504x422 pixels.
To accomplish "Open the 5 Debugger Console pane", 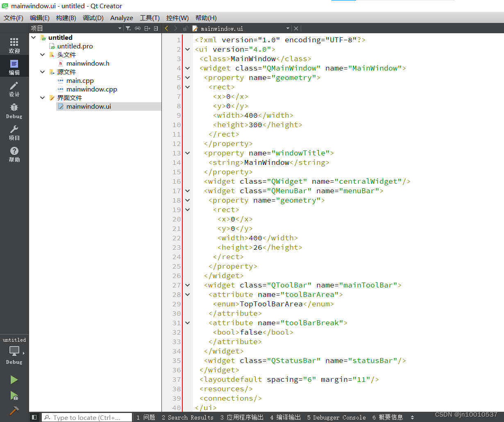I will (336, 417).
